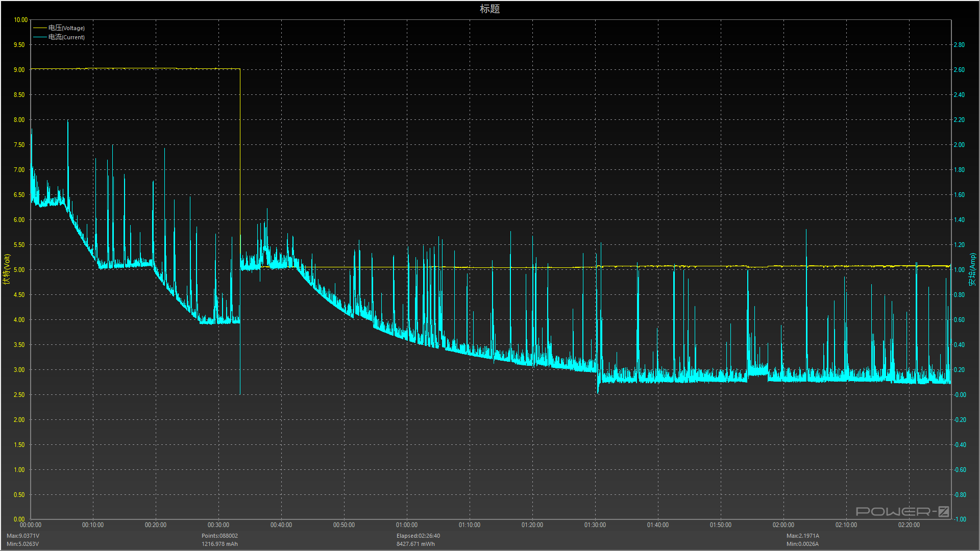
Task: Click the 00:30:00 time axis marker
Action: (x=218, y=525)
